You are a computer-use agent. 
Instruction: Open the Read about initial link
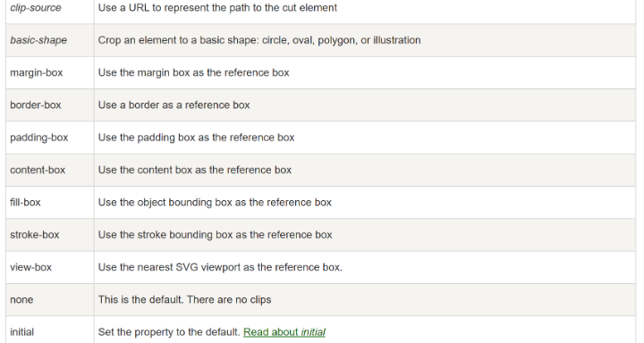click(x=284, y=332)
